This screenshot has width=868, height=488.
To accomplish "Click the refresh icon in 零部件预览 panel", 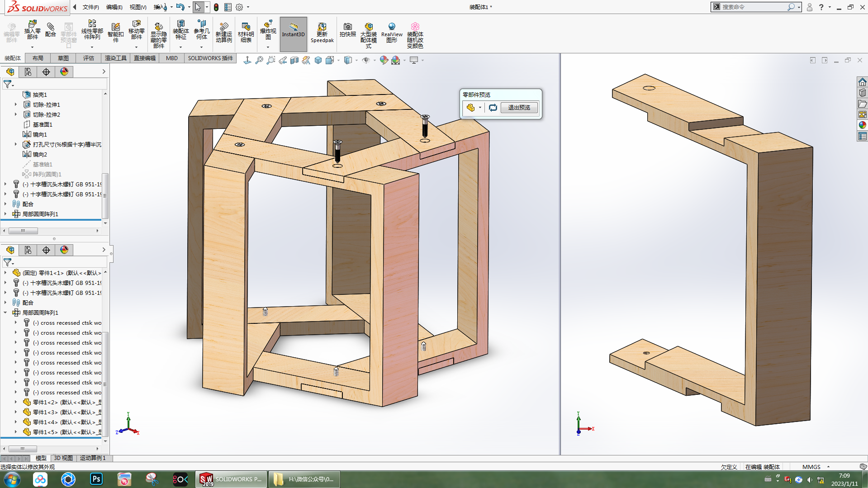I will pyautogui.click(x=493, y=108).
